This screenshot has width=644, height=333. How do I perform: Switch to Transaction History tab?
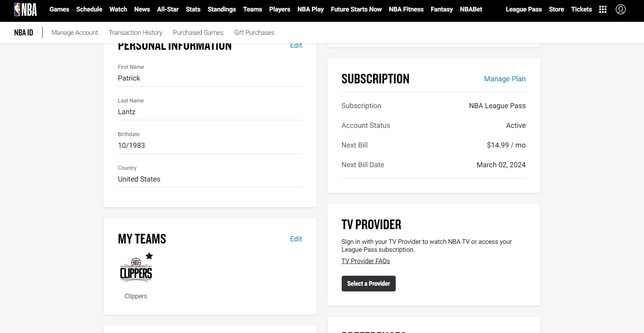click(x=136, y=33)
